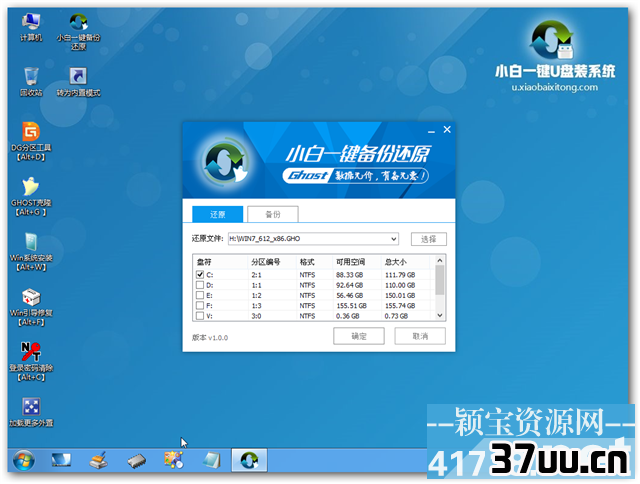Open the Windows Start orb

24,460
